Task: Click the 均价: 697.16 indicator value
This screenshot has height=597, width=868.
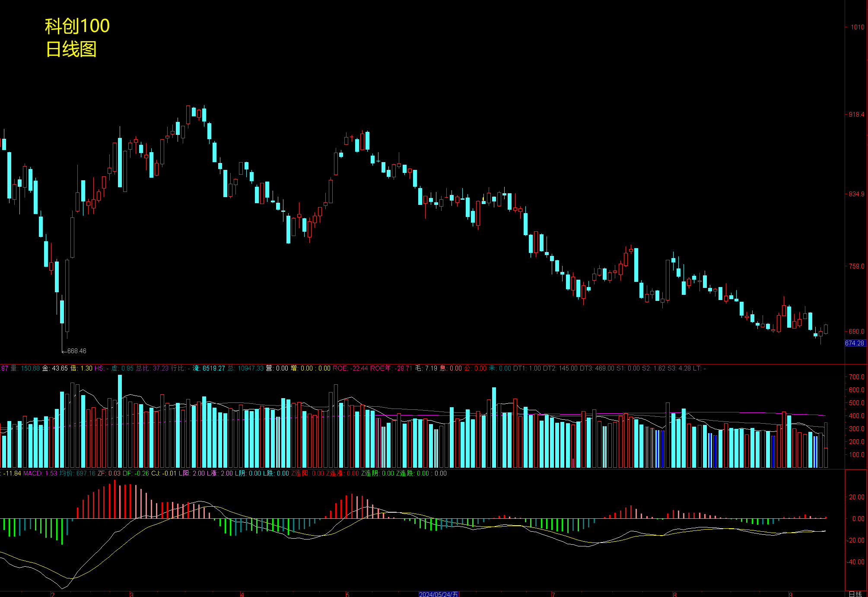Action: tap(77, 473)
